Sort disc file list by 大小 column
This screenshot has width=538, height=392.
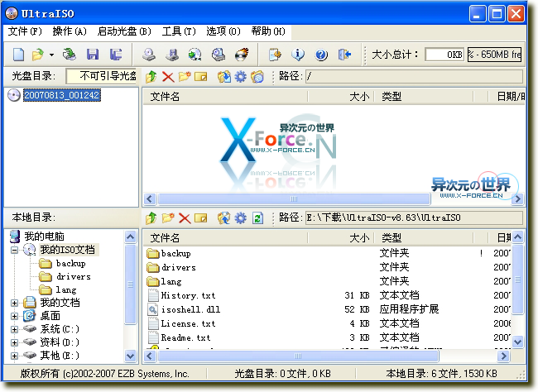[341, 97]
